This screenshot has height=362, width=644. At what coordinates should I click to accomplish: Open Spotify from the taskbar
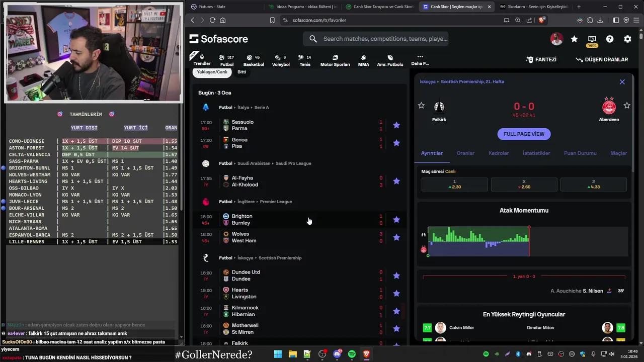352,354
